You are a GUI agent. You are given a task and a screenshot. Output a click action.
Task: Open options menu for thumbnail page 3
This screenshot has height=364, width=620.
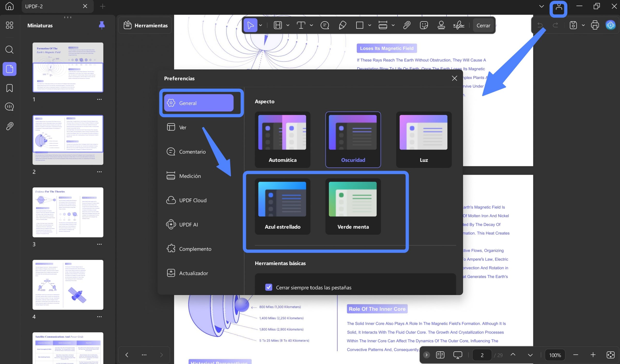tap(99, 244)
